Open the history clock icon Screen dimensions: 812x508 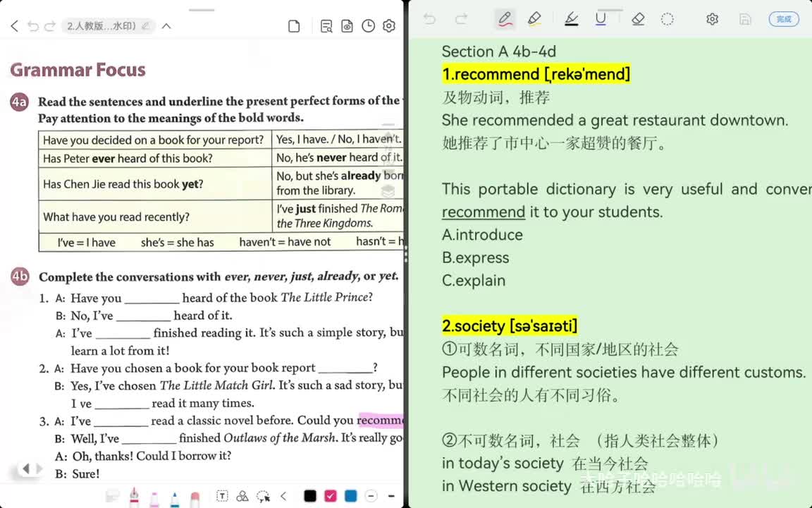tap(368, 26)
